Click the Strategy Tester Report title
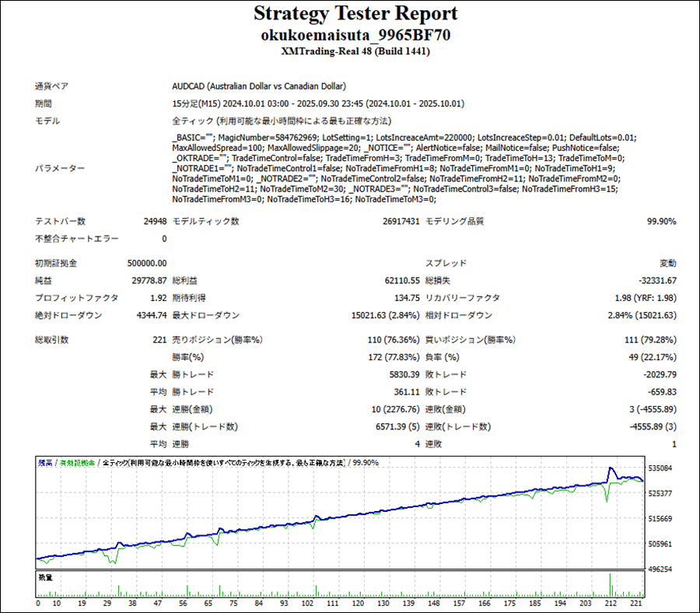This screenshot has height=613, width=700. 355,14
